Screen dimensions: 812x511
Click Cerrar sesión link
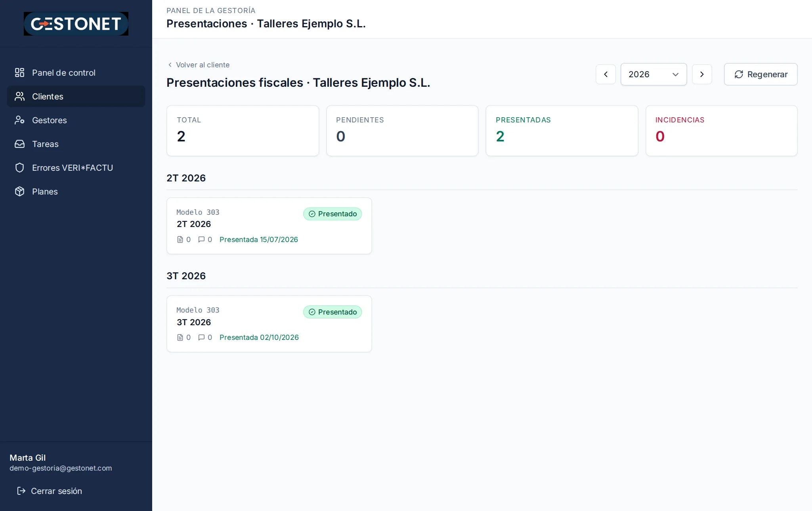coord(49,491)
